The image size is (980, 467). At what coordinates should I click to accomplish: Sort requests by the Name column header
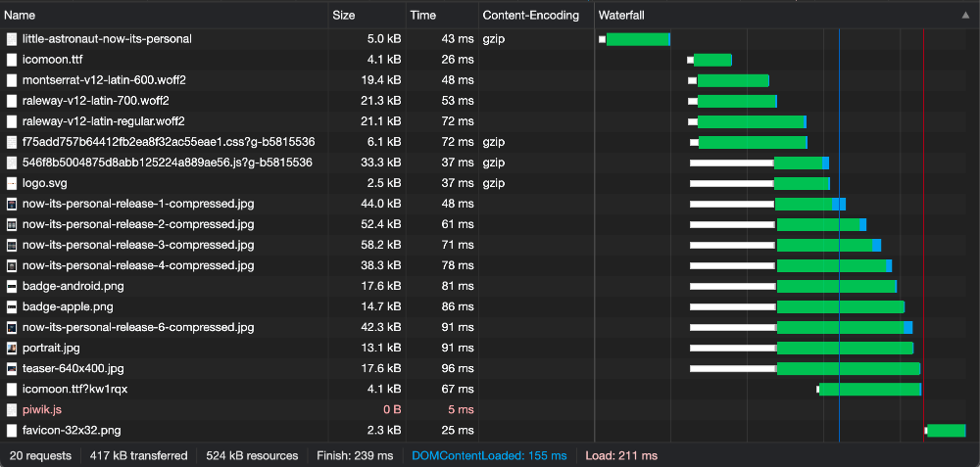click(20, 16)
